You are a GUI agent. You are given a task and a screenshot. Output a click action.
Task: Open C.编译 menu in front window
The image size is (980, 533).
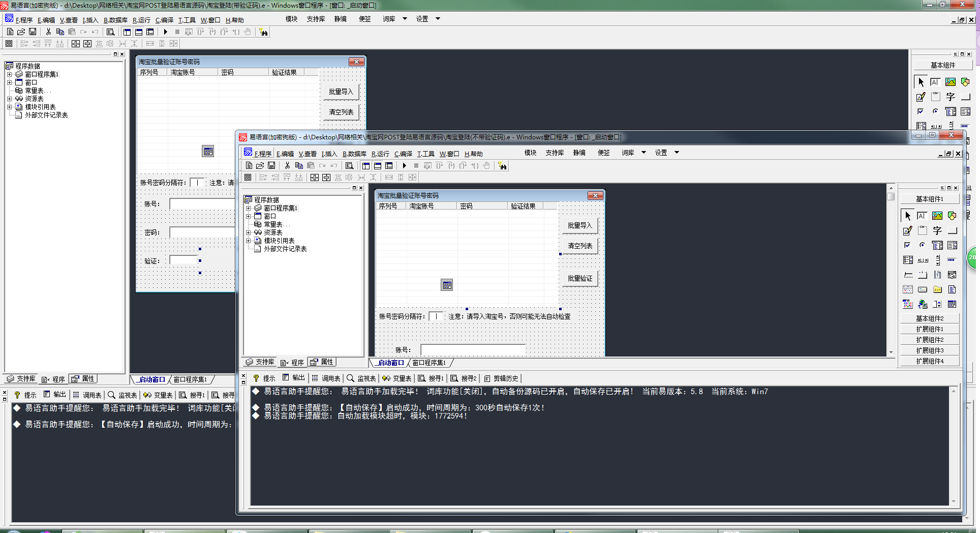[403, 154]
